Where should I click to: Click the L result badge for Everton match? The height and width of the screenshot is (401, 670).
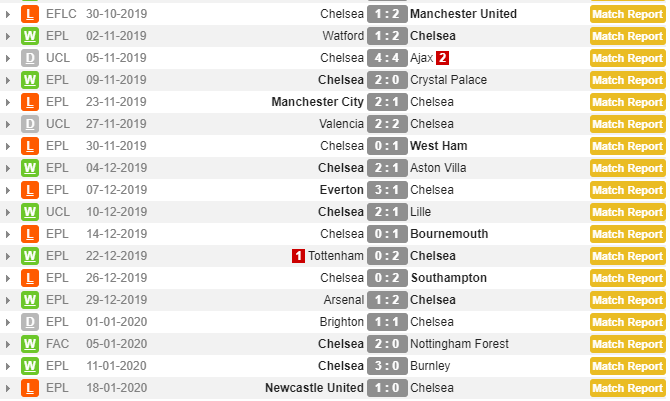coord(31,190)
